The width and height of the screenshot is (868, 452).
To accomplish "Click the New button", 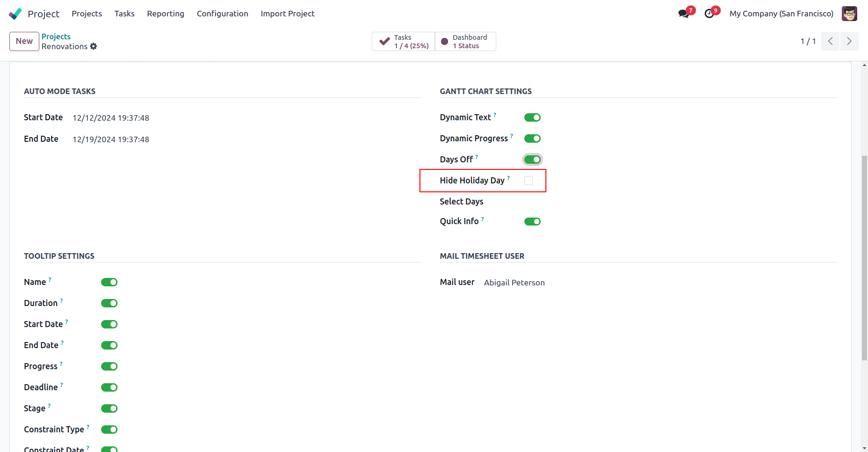I will [x=24, y=41].
